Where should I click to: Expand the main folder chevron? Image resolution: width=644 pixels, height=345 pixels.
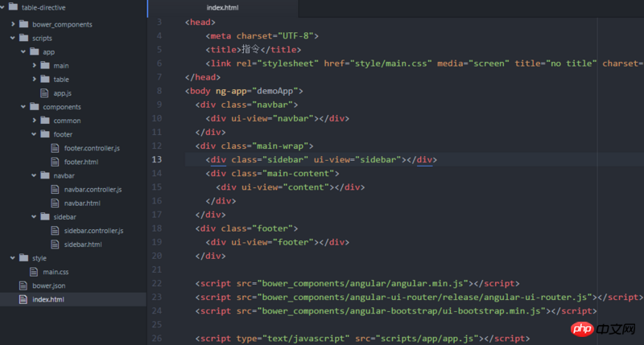pyautogui.click(x=34, y=65)
